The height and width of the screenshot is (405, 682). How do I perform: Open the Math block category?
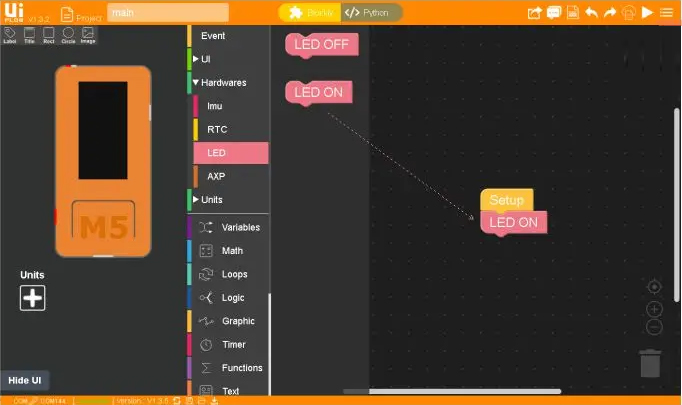click(228, 251)
